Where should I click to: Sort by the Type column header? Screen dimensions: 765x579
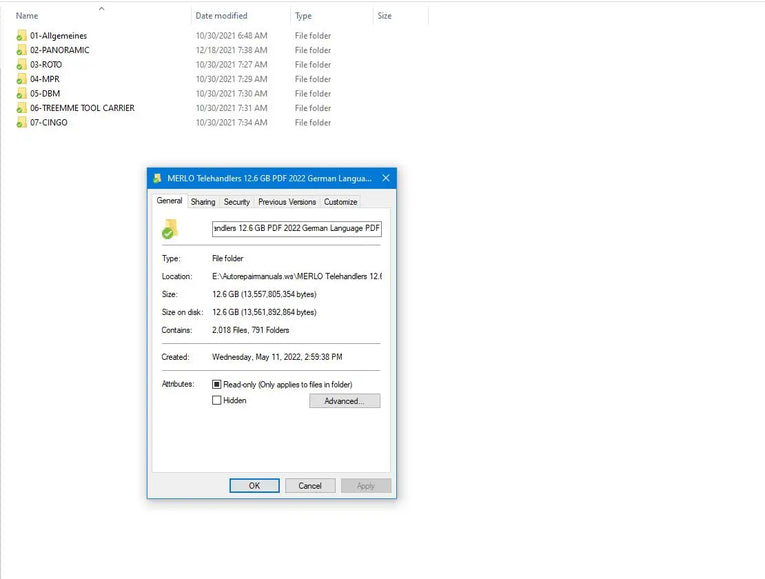303,16
